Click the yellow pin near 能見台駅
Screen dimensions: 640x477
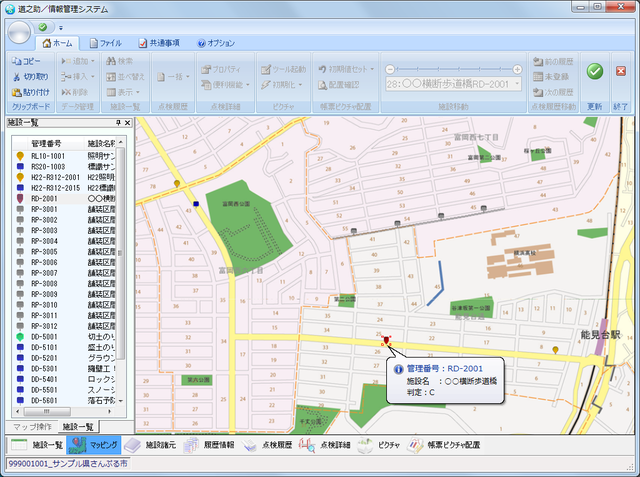point(556,349)
